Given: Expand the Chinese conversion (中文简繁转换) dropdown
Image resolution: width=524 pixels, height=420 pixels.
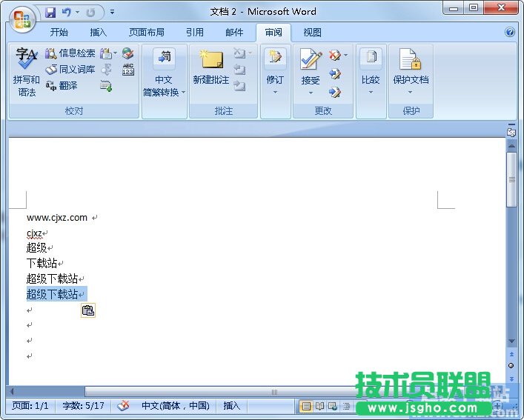Looking at the screenshot, I should (164, 93).
